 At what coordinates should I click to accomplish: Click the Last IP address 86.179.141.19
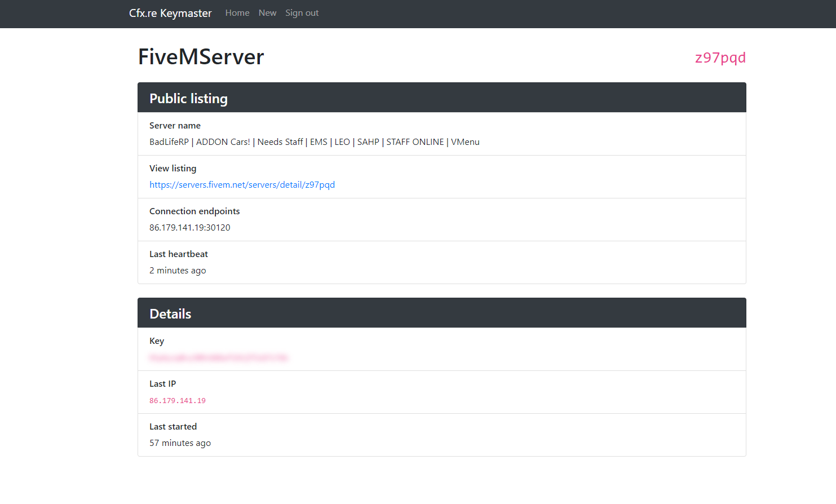tap(178, 400)
